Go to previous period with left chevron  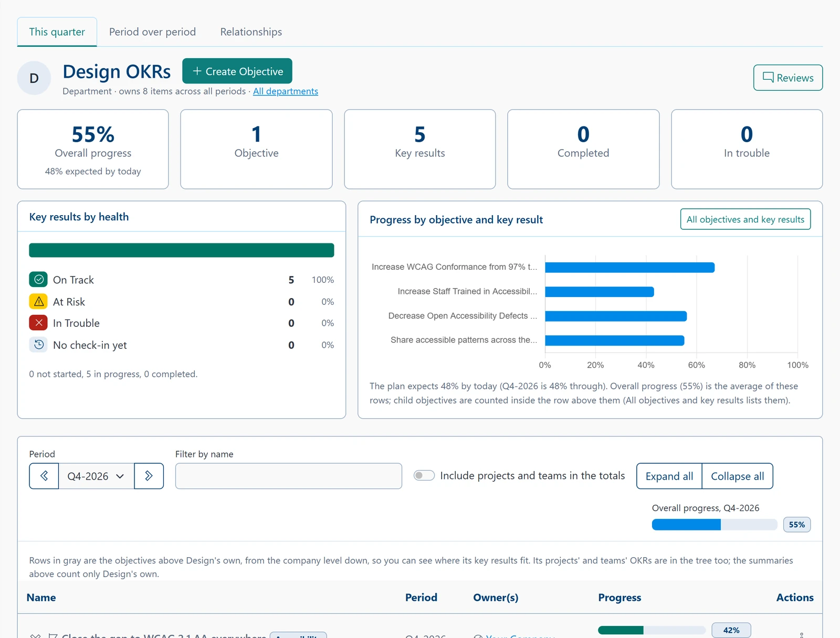coord(44,476)
